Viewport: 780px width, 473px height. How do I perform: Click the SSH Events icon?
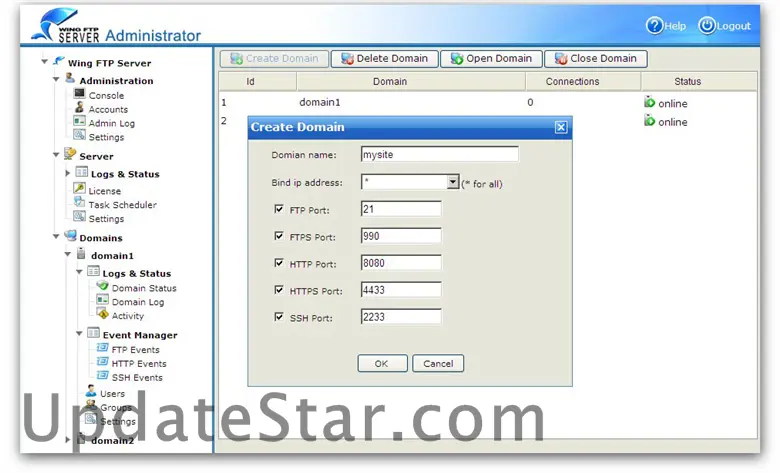(x=102, y=376)
